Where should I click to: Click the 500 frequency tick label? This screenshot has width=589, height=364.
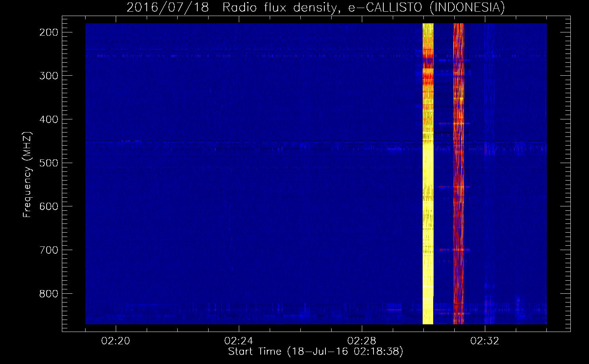(x=49, y=163)
